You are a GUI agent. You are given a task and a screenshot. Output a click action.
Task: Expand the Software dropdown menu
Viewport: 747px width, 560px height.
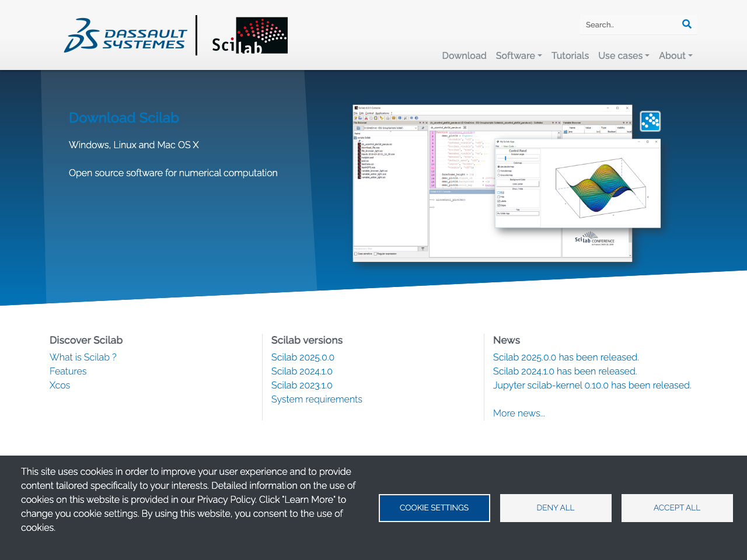pyautogui.click(x=519, y=55)
